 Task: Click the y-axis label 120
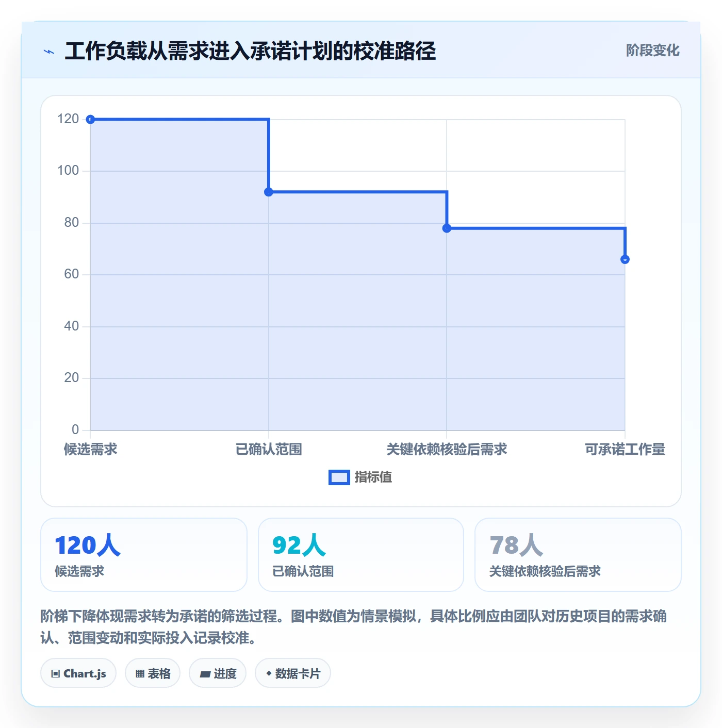click(x=68, y=119)
